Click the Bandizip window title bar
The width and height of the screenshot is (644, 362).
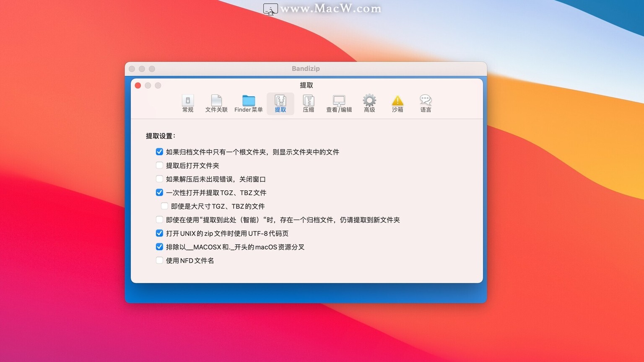(306, 69)
